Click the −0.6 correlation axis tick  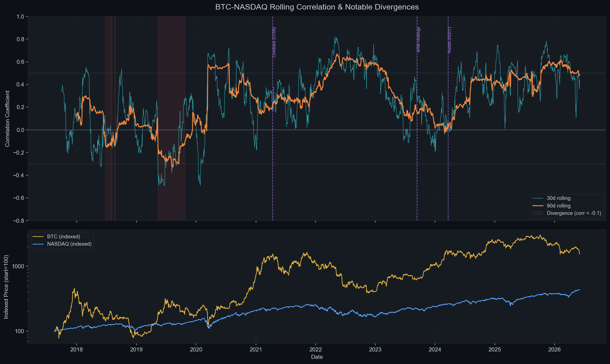coord(18,198)
